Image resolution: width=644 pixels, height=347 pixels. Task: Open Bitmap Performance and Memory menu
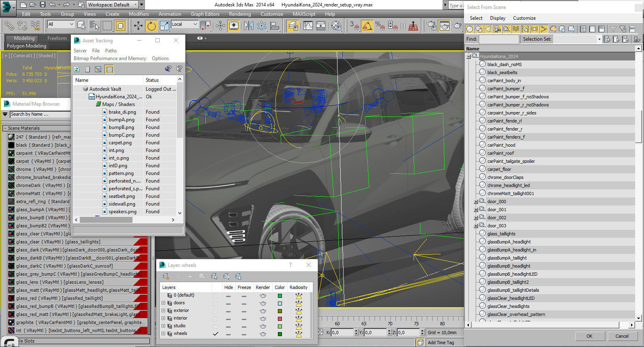(110, 58)
